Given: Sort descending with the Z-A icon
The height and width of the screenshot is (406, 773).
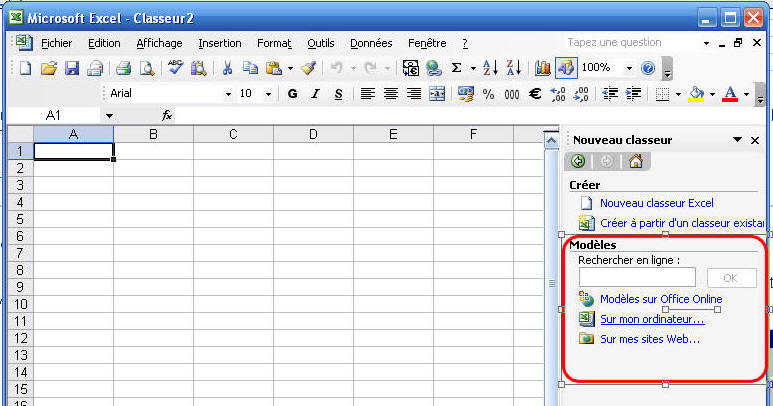Looking at the screenshot, I should [514, 68].
